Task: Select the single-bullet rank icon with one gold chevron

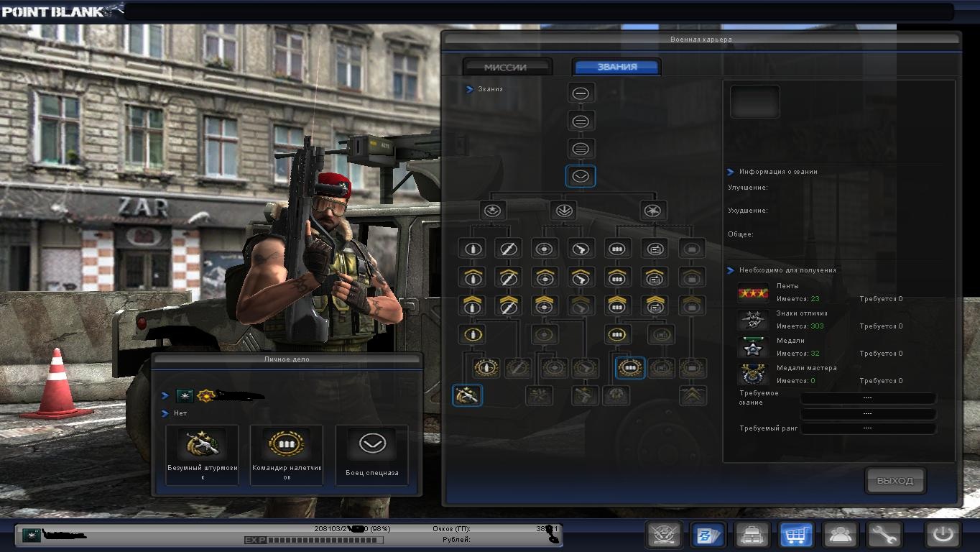Action: [x=473, y=277]
